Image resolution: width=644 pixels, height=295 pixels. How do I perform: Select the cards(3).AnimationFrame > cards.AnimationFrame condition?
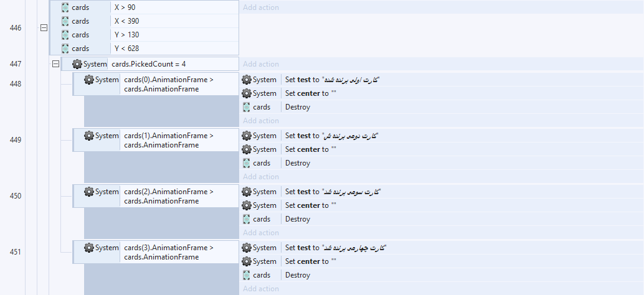point(169,252)
